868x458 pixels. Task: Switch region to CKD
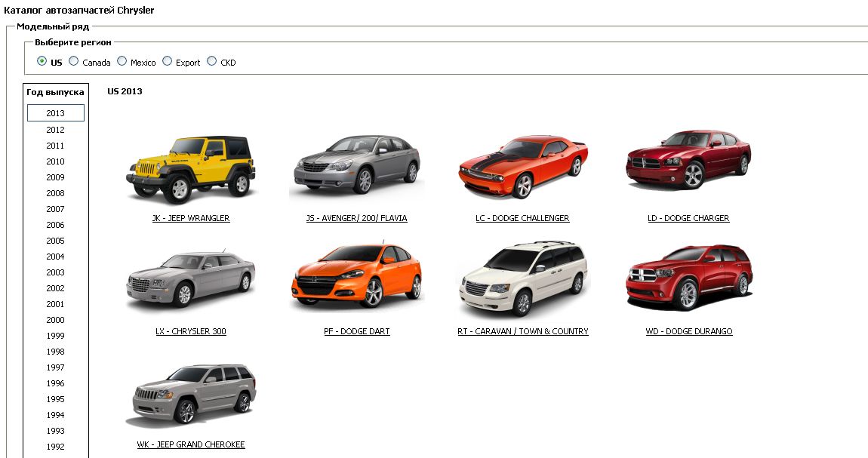(211, 61)
